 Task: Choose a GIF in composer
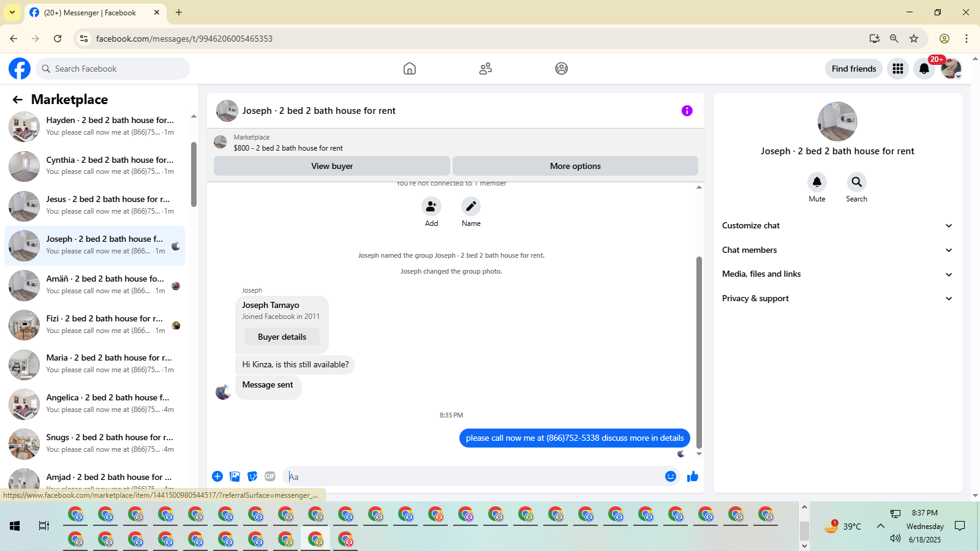point(270,476)
